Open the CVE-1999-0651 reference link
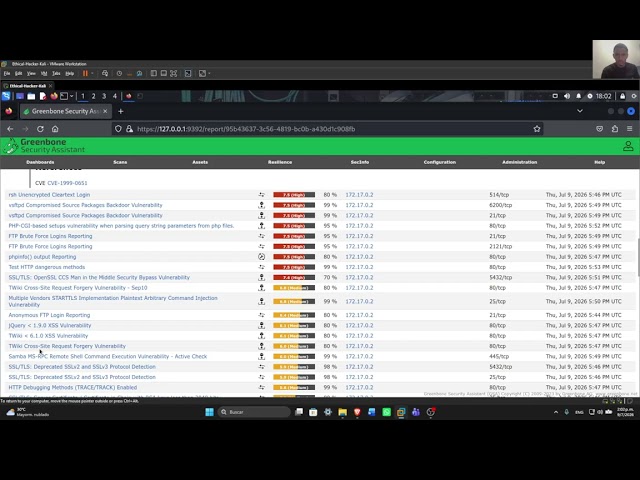Image resolution: width=640 pixels, height=480 pixels. (67, 183)
